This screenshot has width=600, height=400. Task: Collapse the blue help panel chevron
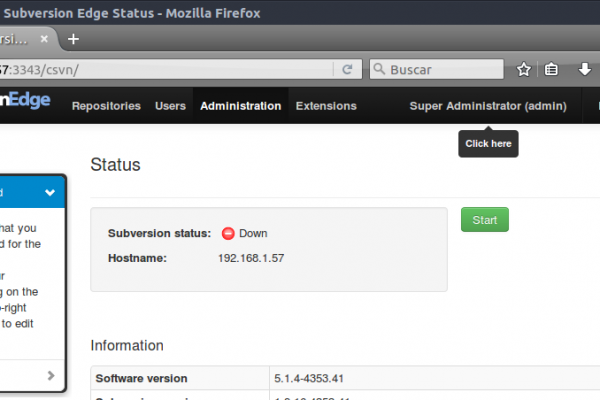(50, 192)
